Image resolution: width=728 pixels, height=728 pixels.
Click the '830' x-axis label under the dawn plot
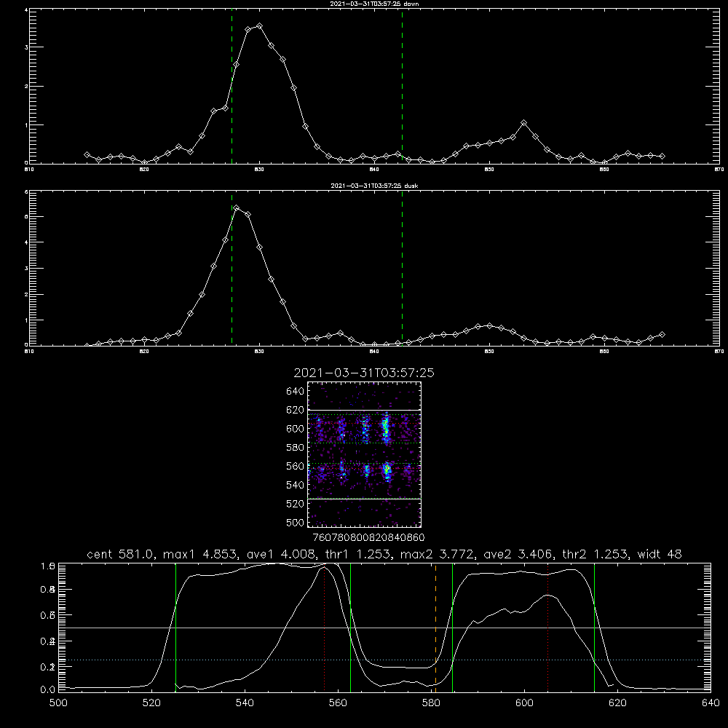tap(259, 170)
